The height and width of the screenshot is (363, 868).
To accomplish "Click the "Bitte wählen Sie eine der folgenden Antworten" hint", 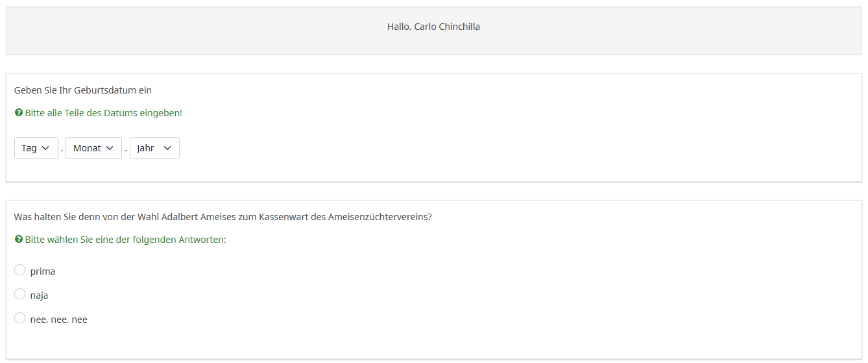I will point(125,240).
